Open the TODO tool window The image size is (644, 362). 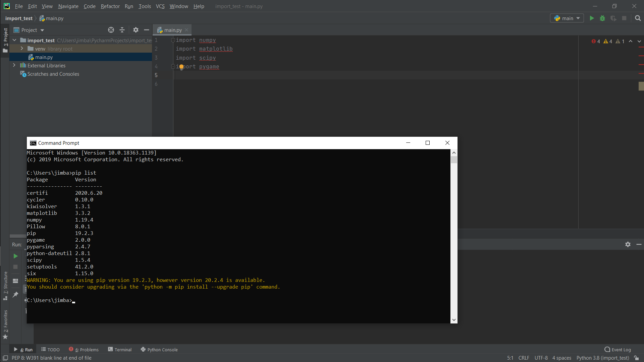coord(50,350)
